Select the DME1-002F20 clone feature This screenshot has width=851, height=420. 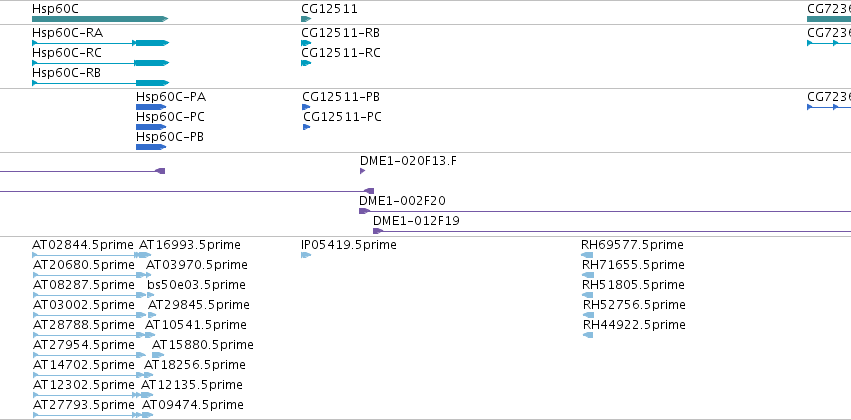[x=605, y=211]
